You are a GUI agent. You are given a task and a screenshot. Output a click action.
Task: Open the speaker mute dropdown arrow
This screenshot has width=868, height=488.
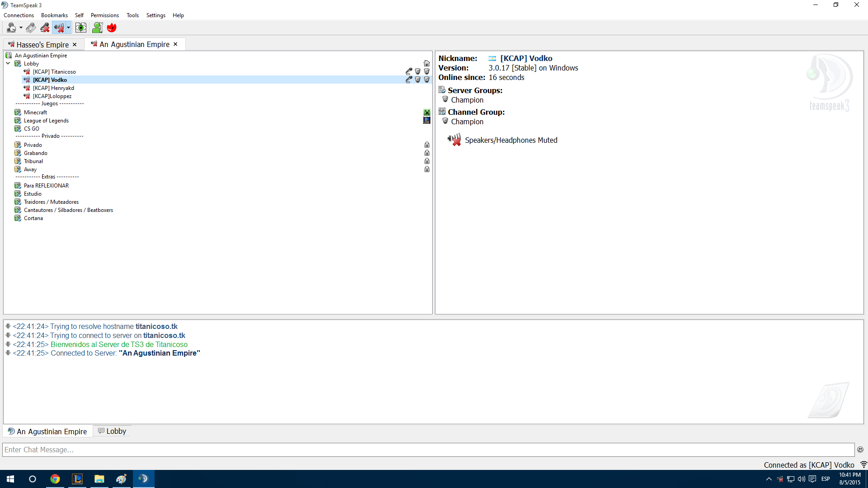point(68,28)
